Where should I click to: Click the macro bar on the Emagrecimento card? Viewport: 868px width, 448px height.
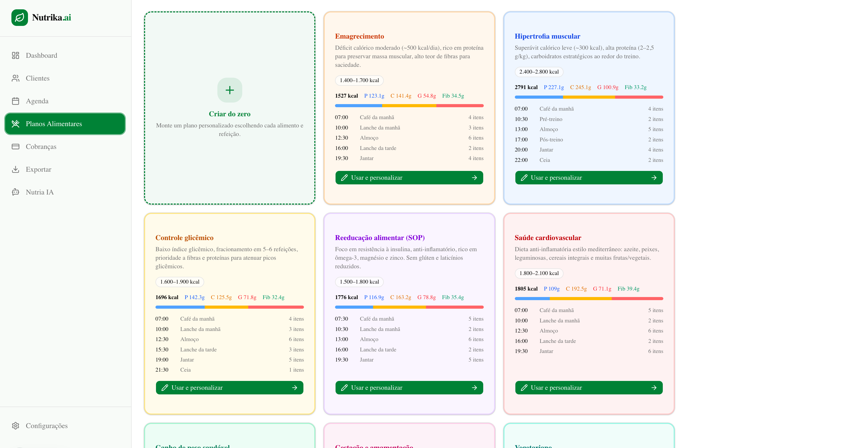click(409, 106)
